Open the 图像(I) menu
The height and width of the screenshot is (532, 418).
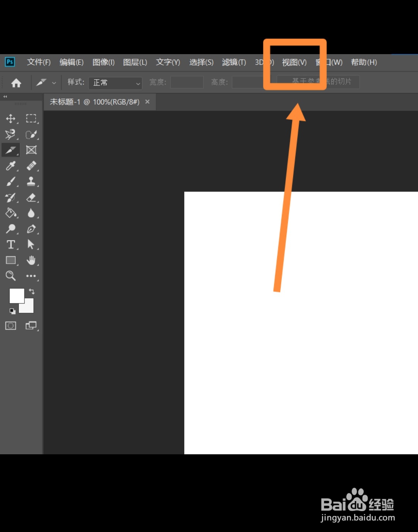point(104,62)
